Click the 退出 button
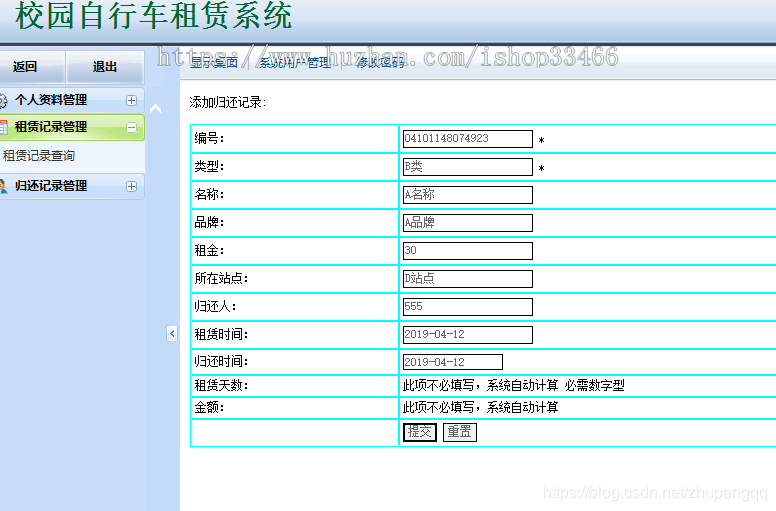Viewport: 776px width, 511px height. [105, 67]
